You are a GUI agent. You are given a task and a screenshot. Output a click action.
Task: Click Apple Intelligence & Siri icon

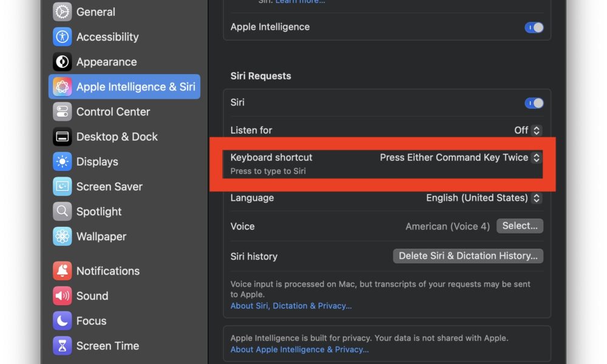coord(62,87)
